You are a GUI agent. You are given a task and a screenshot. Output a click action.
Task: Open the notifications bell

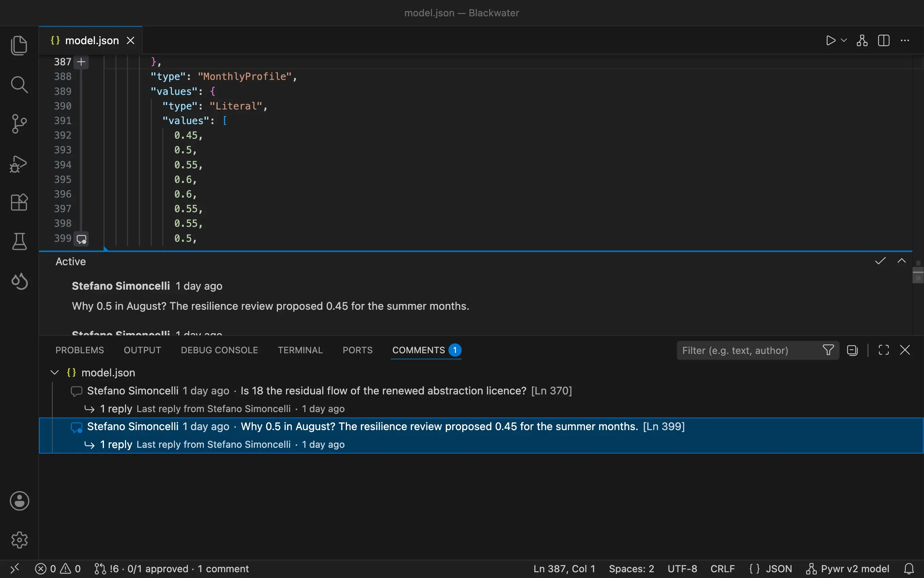coord(909,569)
